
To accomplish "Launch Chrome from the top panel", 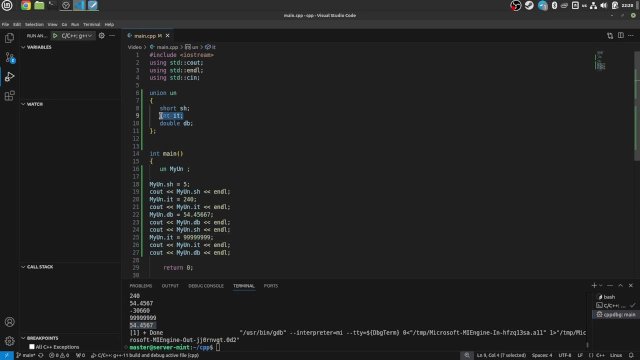I will (x=26, y=5).
